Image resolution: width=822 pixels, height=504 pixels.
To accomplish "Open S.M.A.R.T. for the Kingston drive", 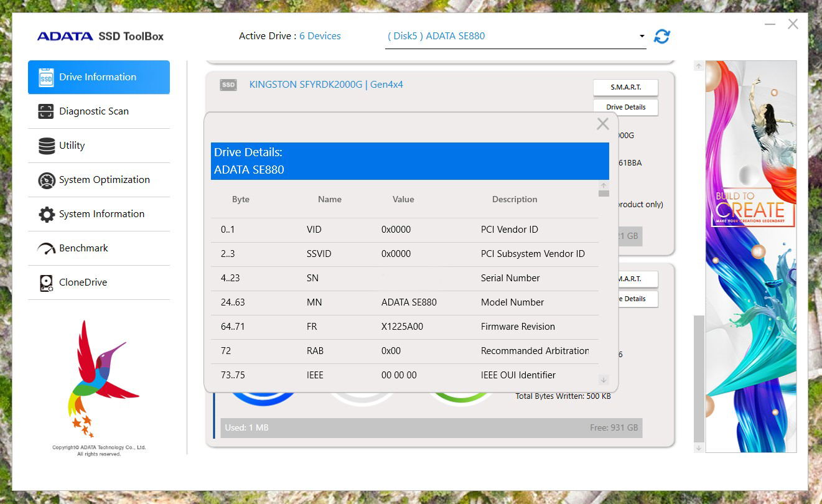I will (x=625, y=87).
